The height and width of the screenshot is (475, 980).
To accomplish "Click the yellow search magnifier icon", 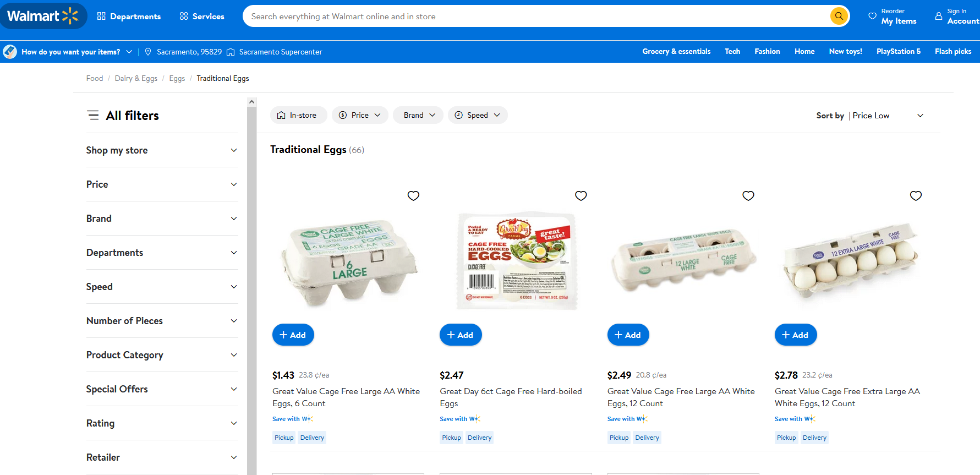I will (839, 16).
